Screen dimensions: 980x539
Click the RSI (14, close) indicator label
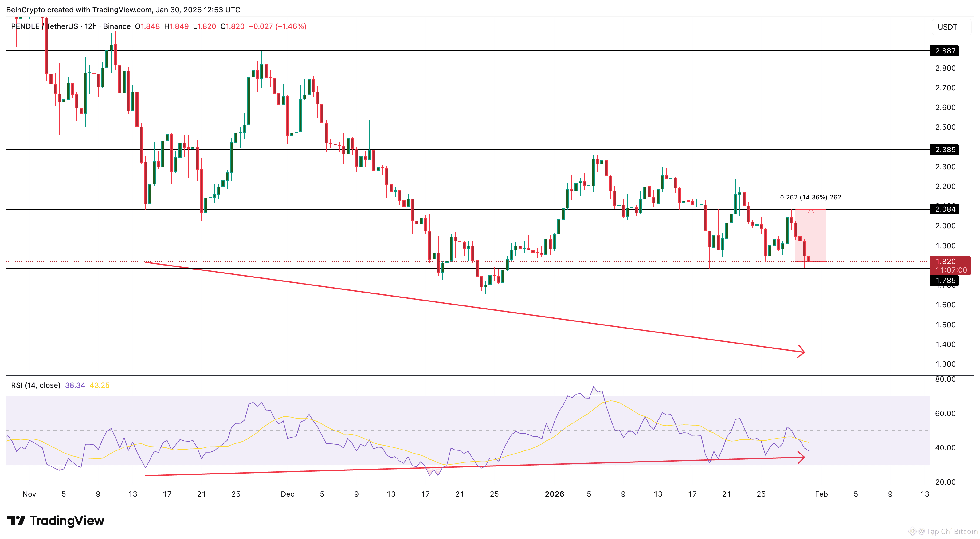36,385
